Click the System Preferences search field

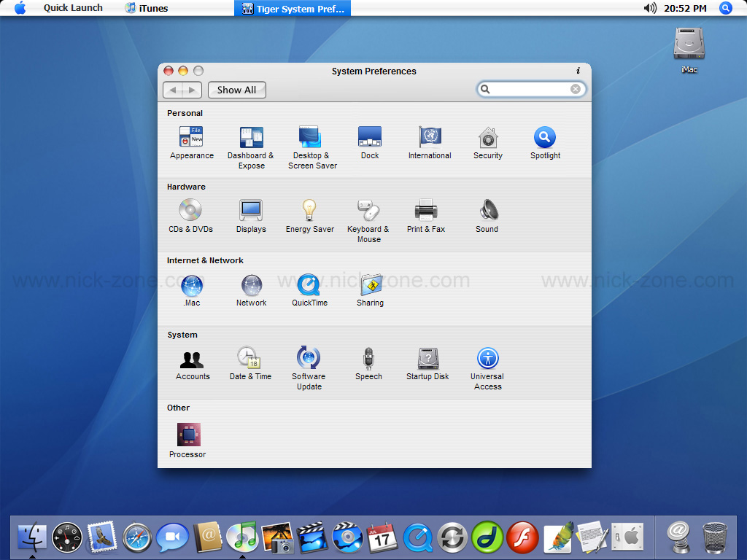531,89
